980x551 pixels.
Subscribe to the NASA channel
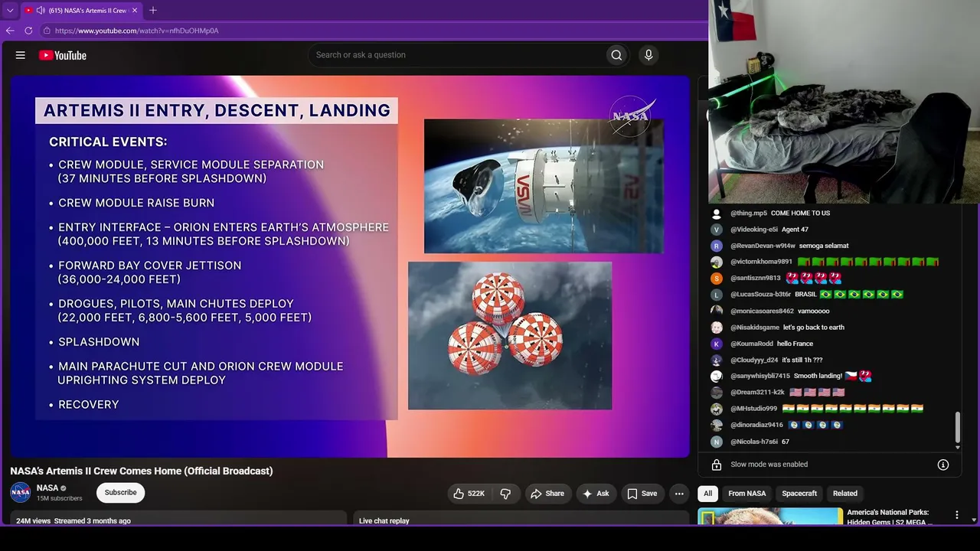pos(120,493)
